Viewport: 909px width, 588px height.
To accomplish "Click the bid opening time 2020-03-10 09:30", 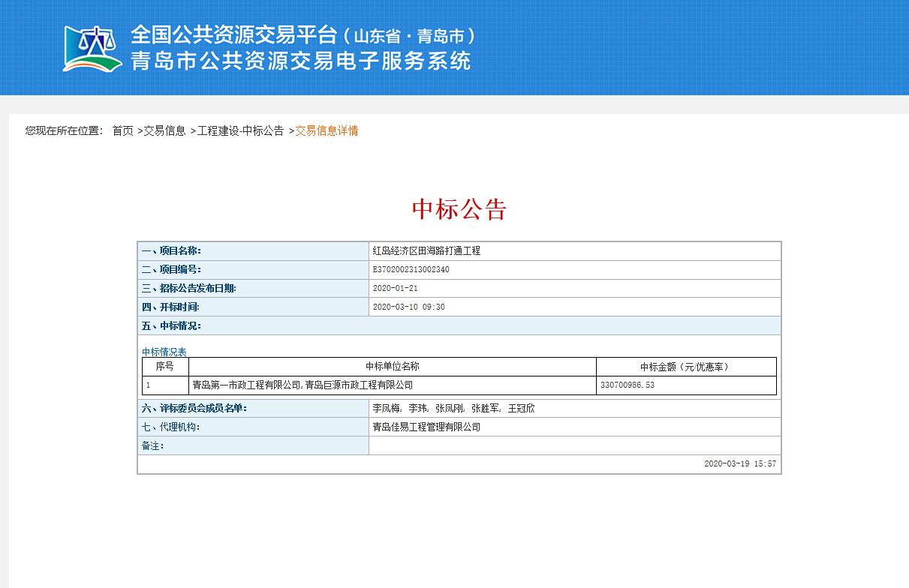I will click(x=408, y=307).
